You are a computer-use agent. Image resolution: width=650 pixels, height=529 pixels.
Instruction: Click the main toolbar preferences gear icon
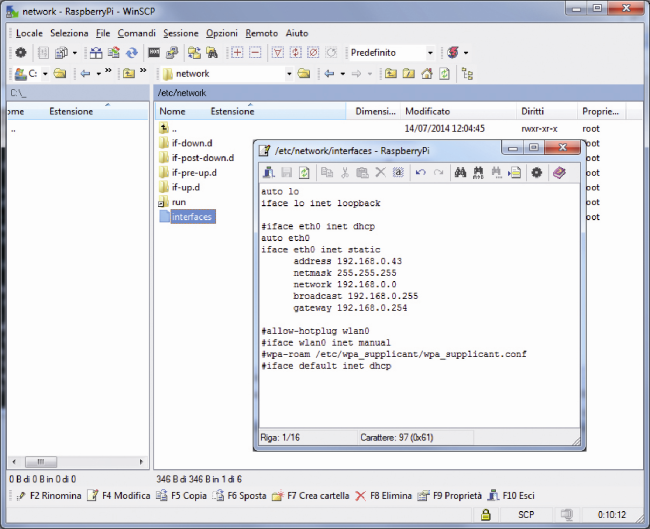[x=20, y=52]
